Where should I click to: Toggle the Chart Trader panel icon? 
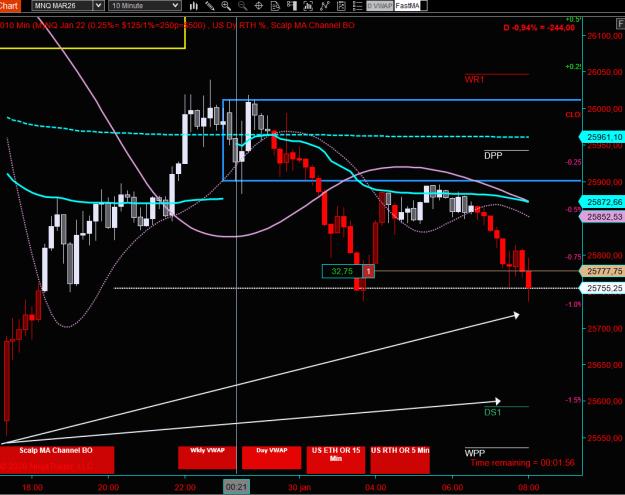(292, 6)
